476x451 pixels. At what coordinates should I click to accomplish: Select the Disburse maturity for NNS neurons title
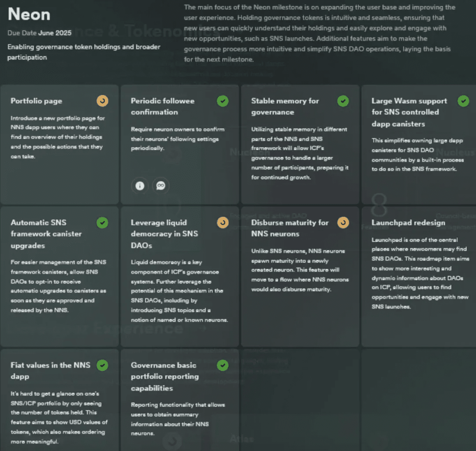pos(290,228)
